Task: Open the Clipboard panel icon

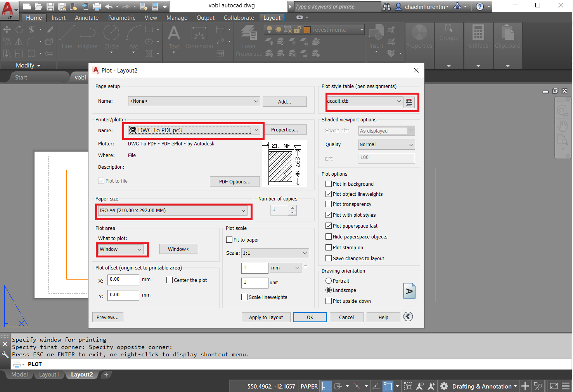Action: coord(507,37)
